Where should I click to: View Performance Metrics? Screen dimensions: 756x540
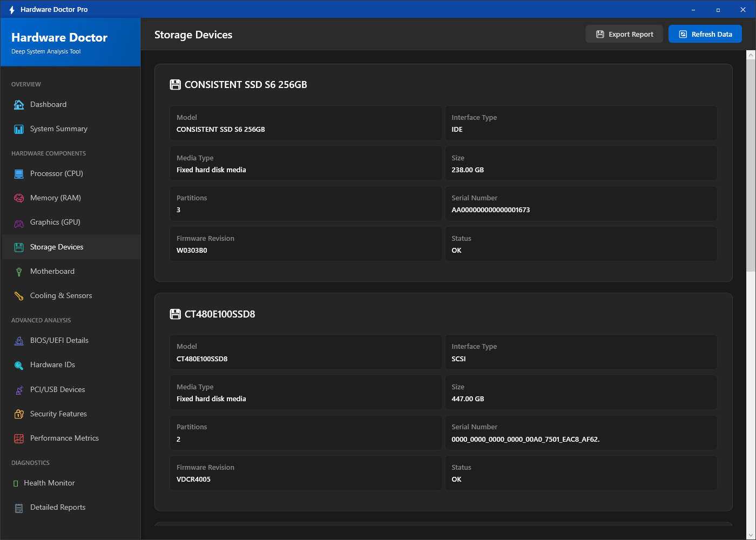[71, 438]
